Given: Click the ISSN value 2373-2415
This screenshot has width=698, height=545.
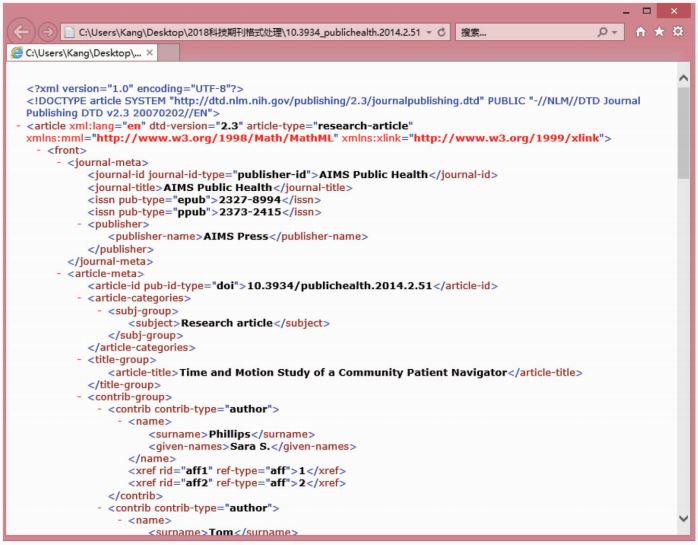Looking at the screenshot, I should point(250,212).
